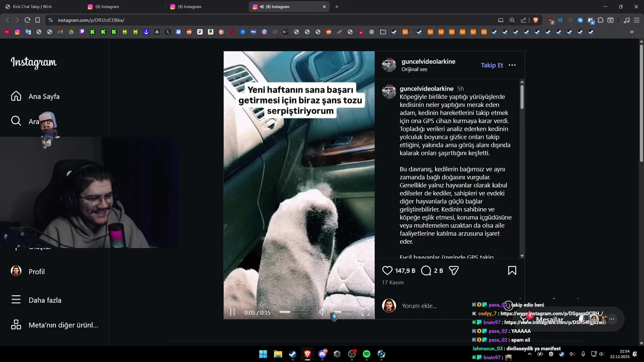
Task: Open X bookmark in bookmarks bar
Action: pos(168,32)
